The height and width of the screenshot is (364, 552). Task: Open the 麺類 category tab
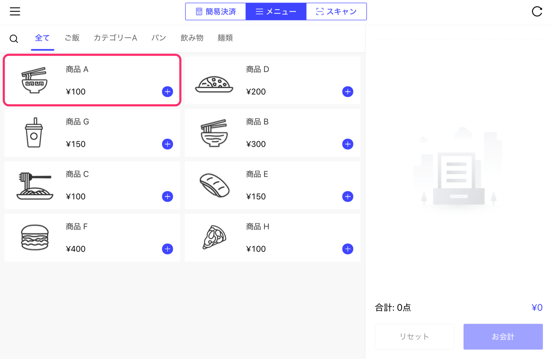pyautogui.click(x=225, y=38)
